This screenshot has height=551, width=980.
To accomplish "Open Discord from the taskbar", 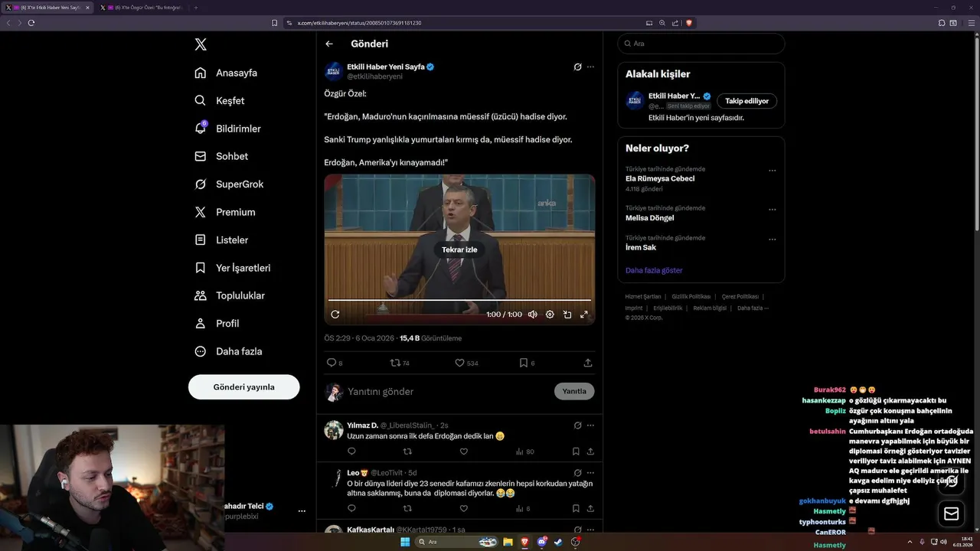I will coord(542,542).
